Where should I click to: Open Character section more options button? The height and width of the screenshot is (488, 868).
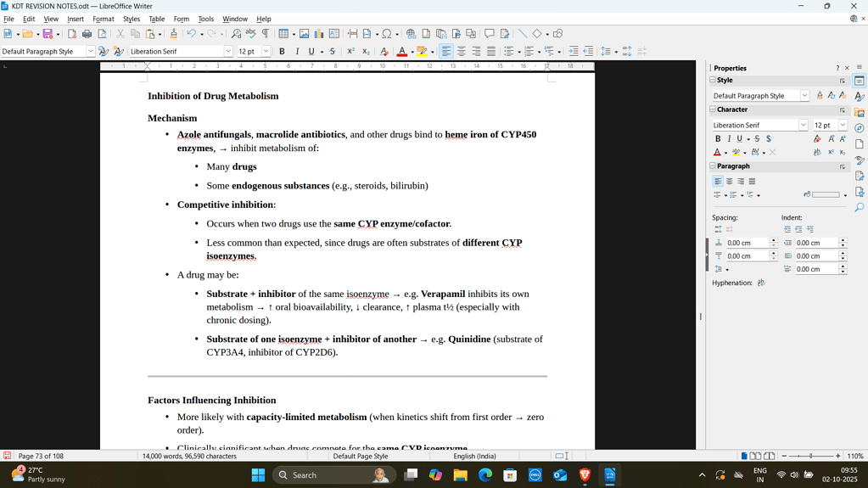842,109
